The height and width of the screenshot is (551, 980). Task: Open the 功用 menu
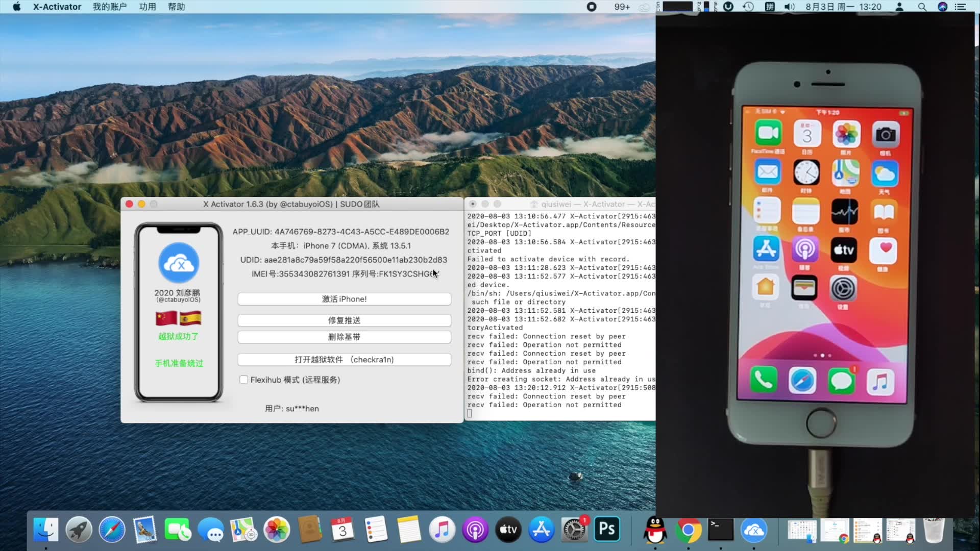pyautogui.click(x=148, y=7)
